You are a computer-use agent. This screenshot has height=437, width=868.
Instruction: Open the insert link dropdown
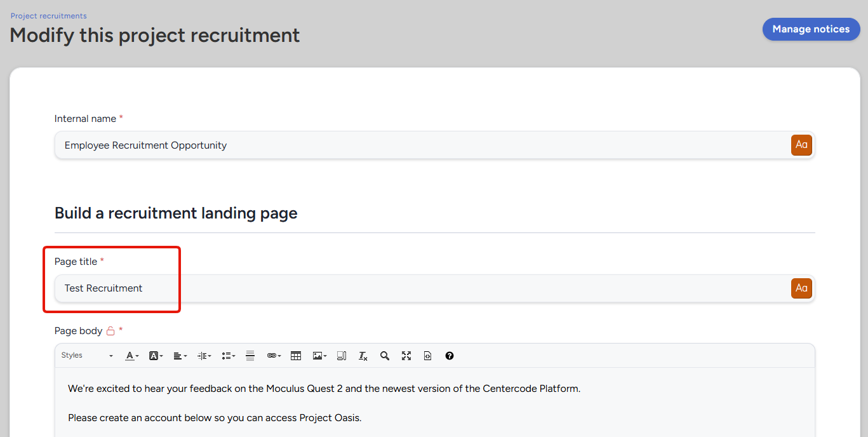[x=274, y=356]
